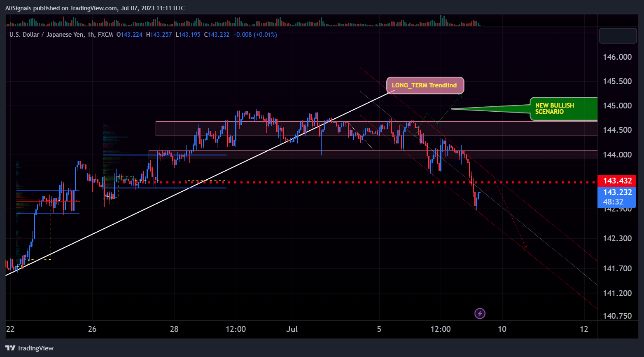This screenshot has height=357, width=644.
Task: Click the low value L143.195
Action: point(188,35)
